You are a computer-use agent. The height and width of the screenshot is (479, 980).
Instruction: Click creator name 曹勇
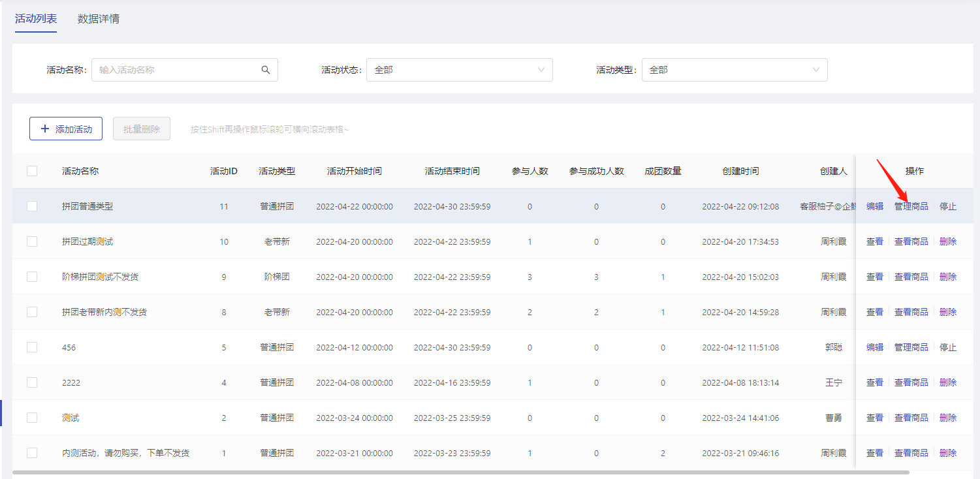(834, 418)
